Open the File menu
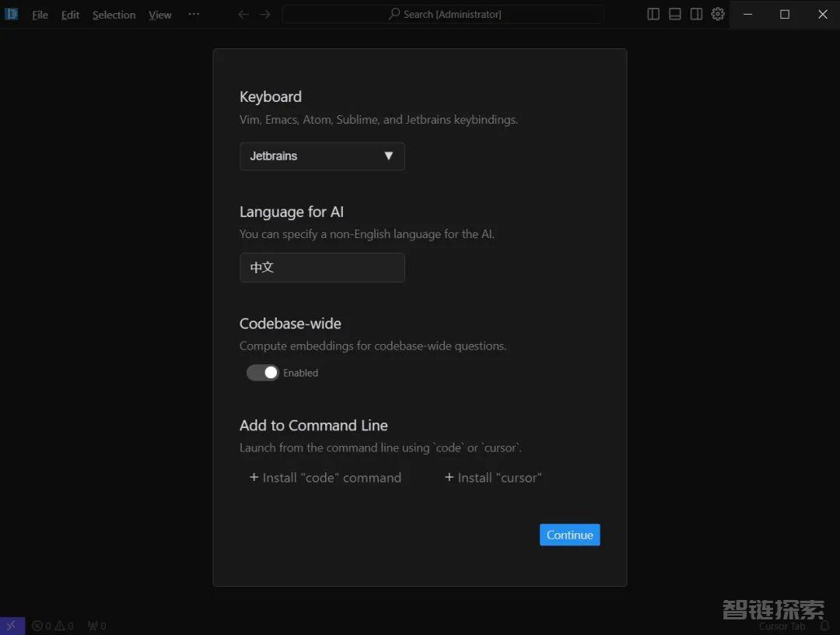This screenshot has height=635, width=840. pyautogui.click(x=40, y=15)
